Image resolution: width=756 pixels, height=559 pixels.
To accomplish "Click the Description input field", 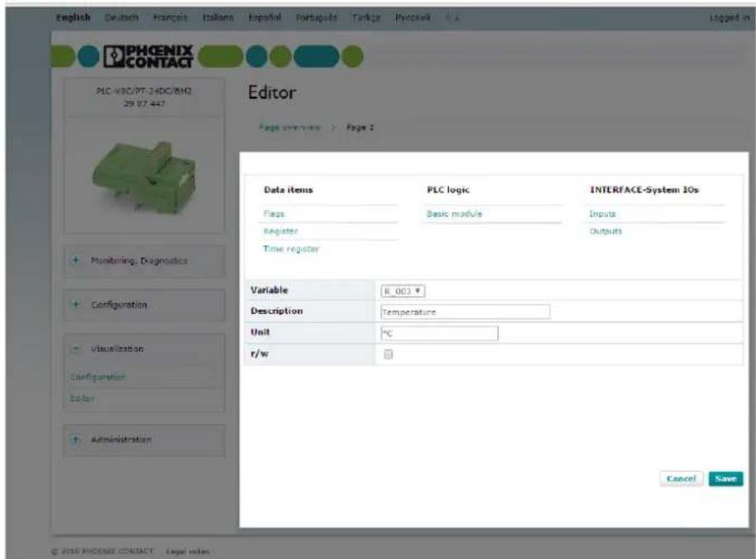I will pos(466,312).
